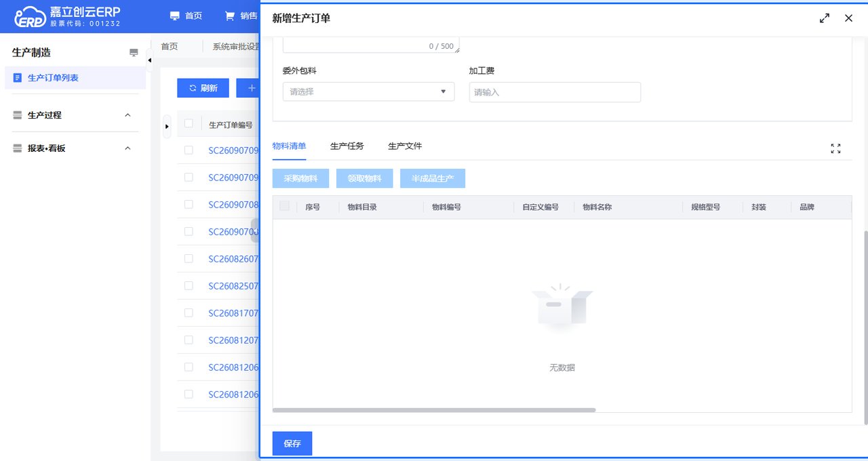Tick the checkbox for order SC26090708
This screenshot has width=868, height=461.
[x=189, y=204]
